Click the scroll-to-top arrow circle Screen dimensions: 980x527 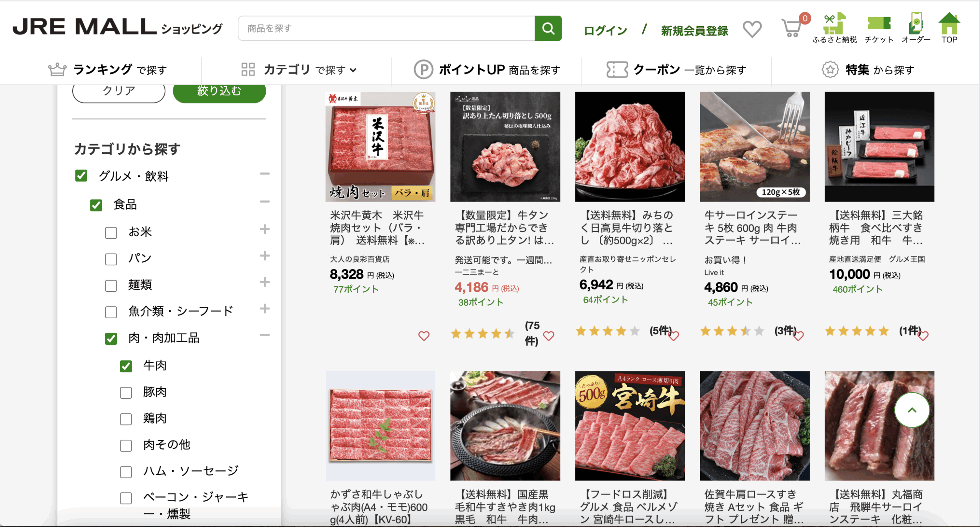[912, 410]
